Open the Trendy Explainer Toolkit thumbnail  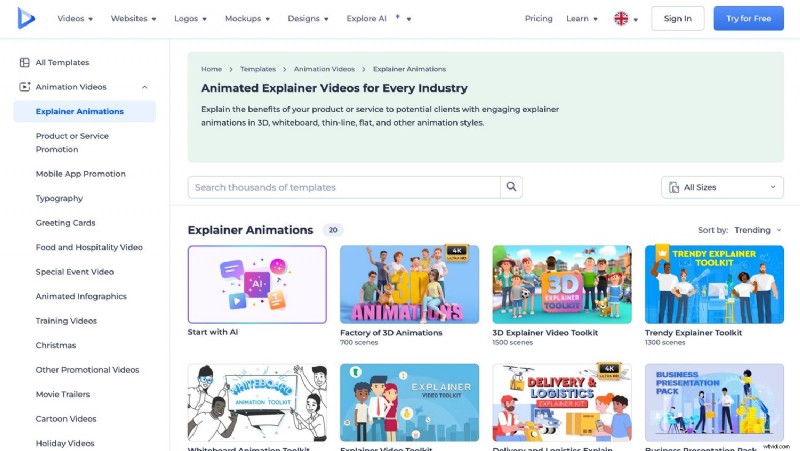pyautogui.click(x=713, y=284)
